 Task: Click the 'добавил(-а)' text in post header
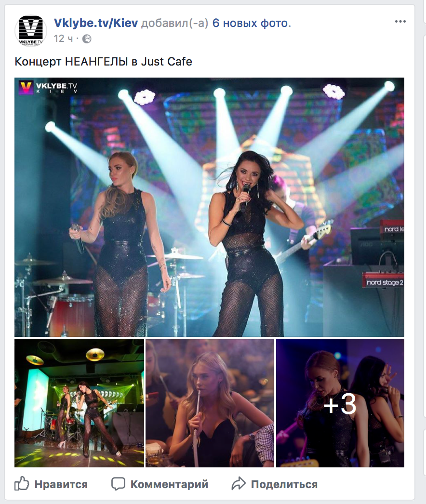click(175, 23)
